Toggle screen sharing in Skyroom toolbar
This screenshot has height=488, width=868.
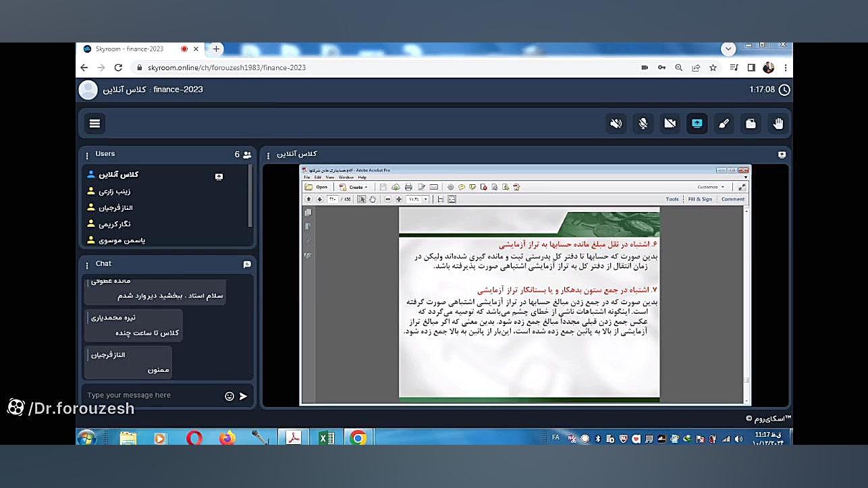point(697,124)
